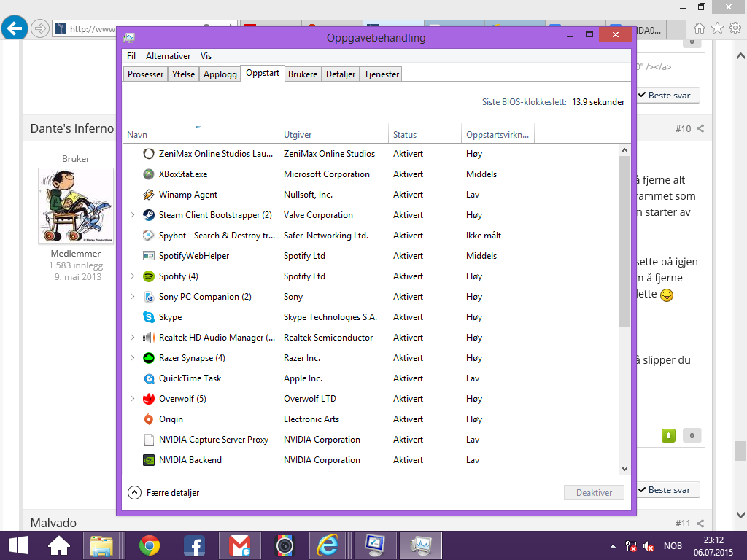
Task: Click the Steam Client Bootstrapper icon
Action: point(149,215)
